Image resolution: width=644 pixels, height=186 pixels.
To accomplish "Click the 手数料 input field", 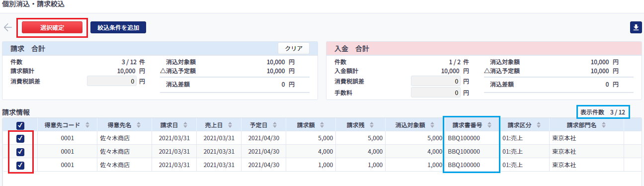I will point(436,93).
